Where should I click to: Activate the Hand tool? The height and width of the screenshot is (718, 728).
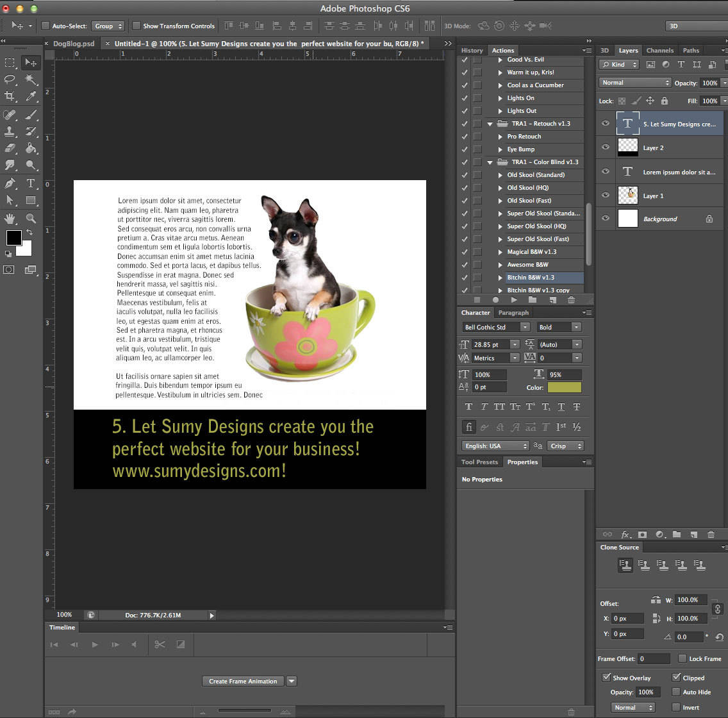click(10, 218)
